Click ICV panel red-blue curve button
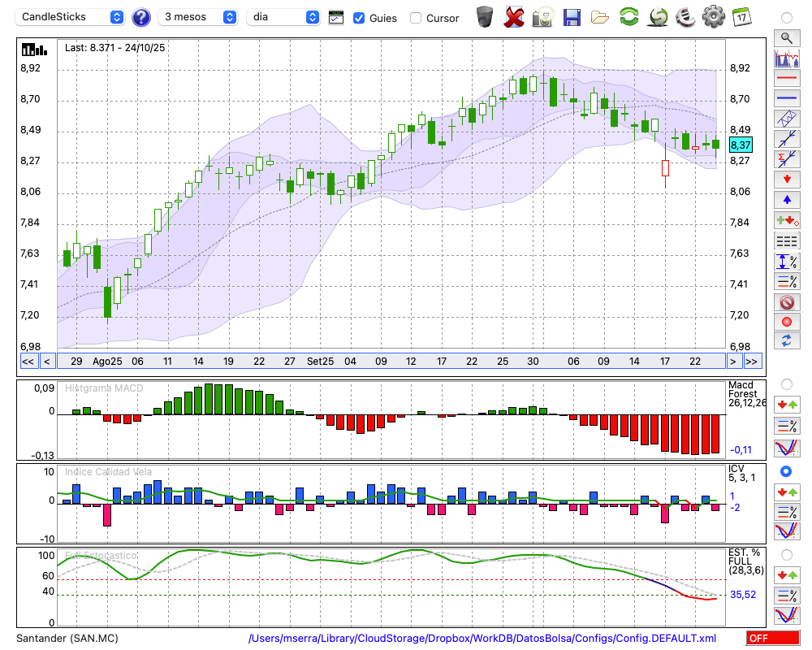The image size is (812, 650). tap(787, 532)
